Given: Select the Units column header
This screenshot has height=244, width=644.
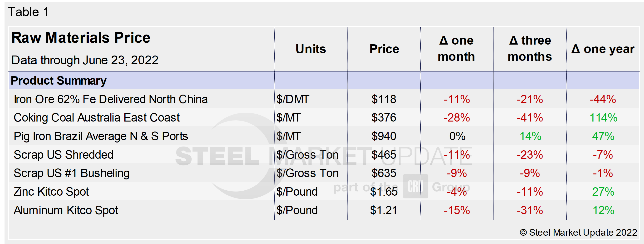Looking at the screenshot, I should coord(311,49).
